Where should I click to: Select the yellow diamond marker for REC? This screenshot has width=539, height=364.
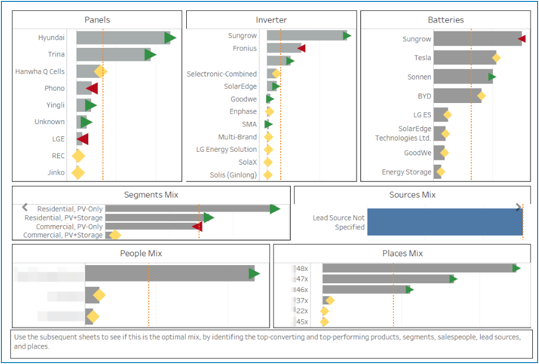78,156
